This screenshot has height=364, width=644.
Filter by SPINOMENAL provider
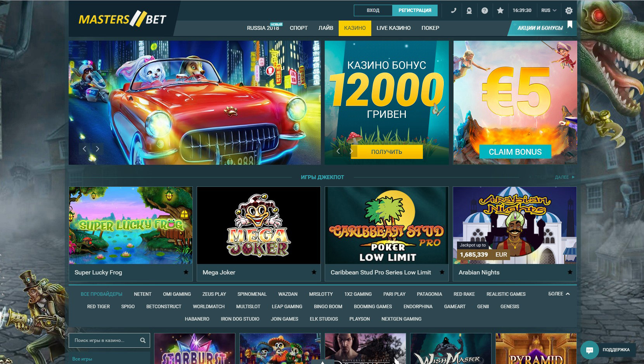[x=252, y=294]
